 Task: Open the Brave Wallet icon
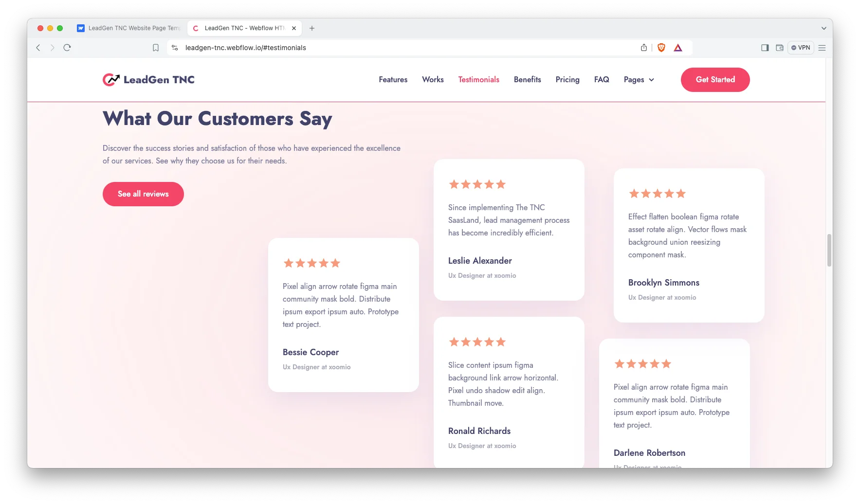coord(780,48)
